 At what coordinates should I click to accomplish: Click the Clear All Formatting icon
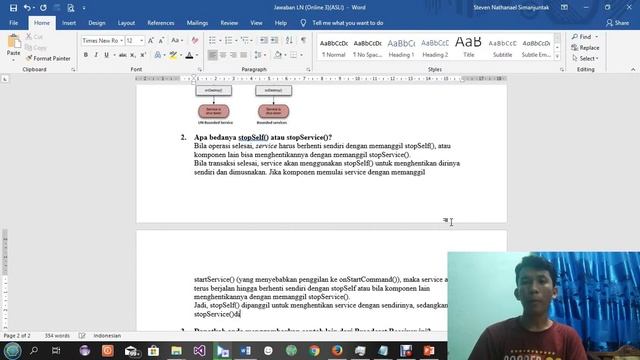[x=195, y=40]
